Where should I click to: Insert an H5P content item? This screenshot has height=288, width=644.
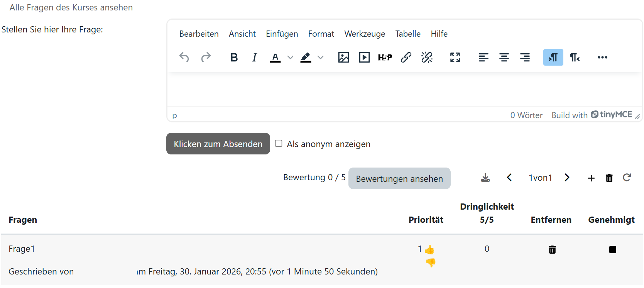[x=385, y=58]
